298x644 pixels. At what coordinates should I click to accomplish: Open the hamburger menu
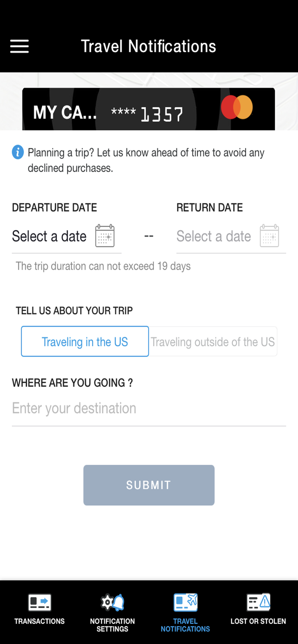[x=19, y=46]
